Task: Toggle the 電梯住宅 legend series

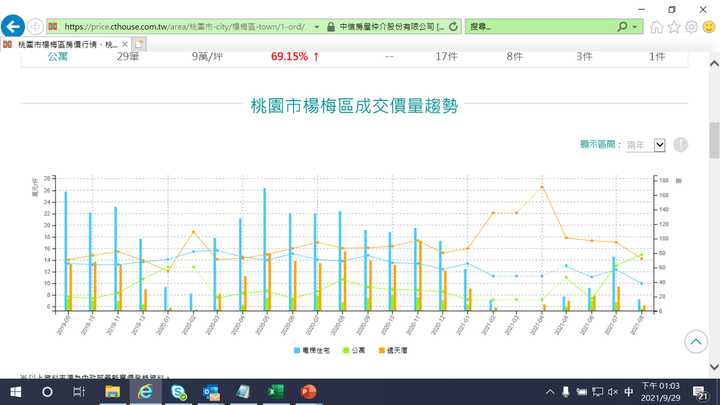Action: (x=312, y=350)
